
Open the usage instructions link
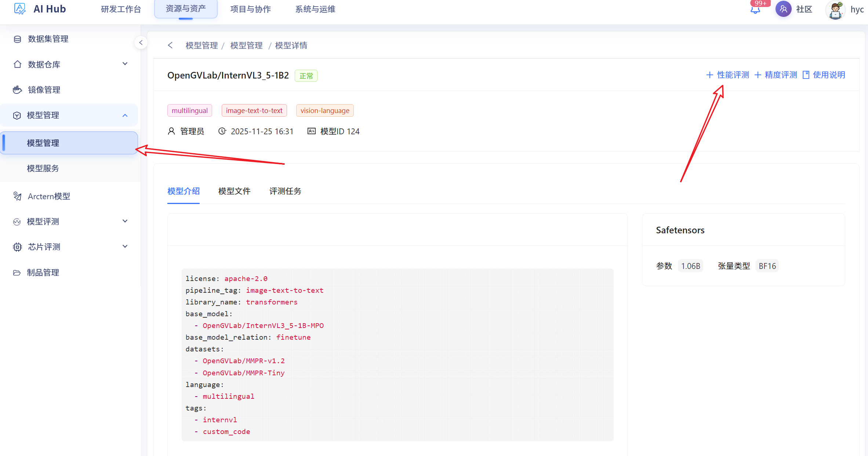(x=824, y=75)
